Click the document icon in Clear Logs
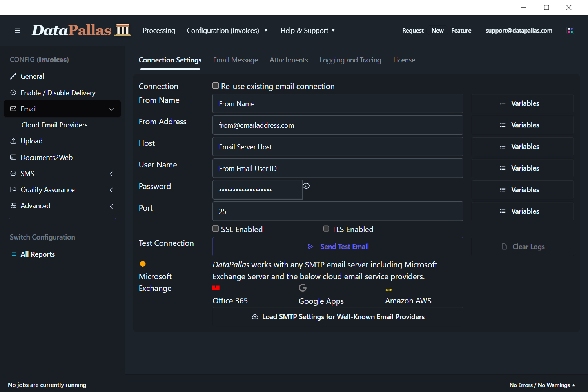Viewport: 588px width, 392px height. 505,247
